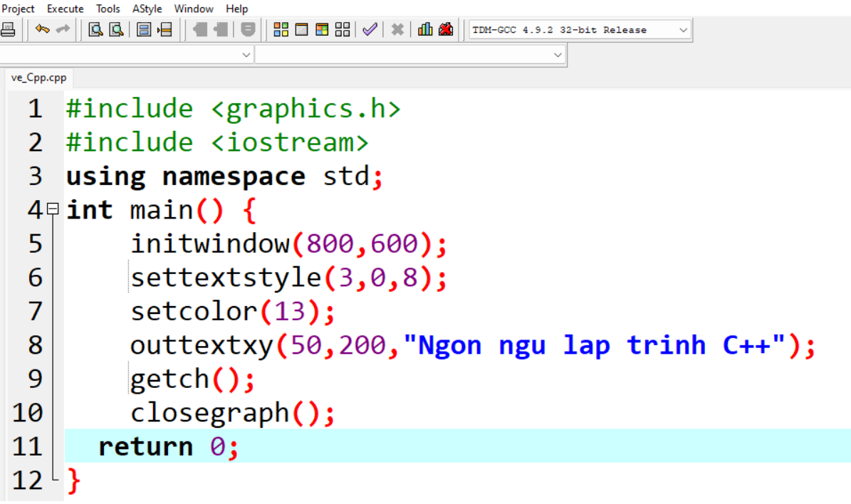851x504 pixels.
Task: Click line number 12 in the gutter
Action: 27,481
